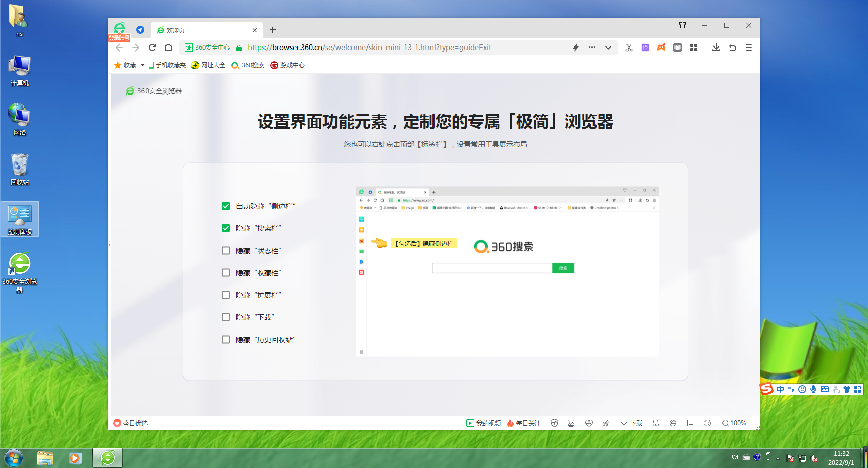The width and height of the screenshot is (868, 468).
Task: Open the Windows Start menu
Action: click(x=14, y=458)
